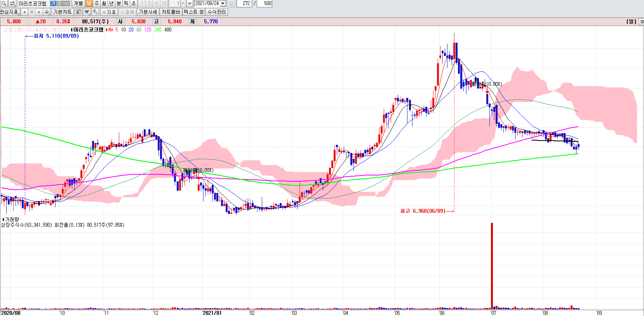The height and width of the screenshot is (316, 644).
Task: Click the 거 market badge by stock name
Action: pyautogui.click(x=53, y=3)
